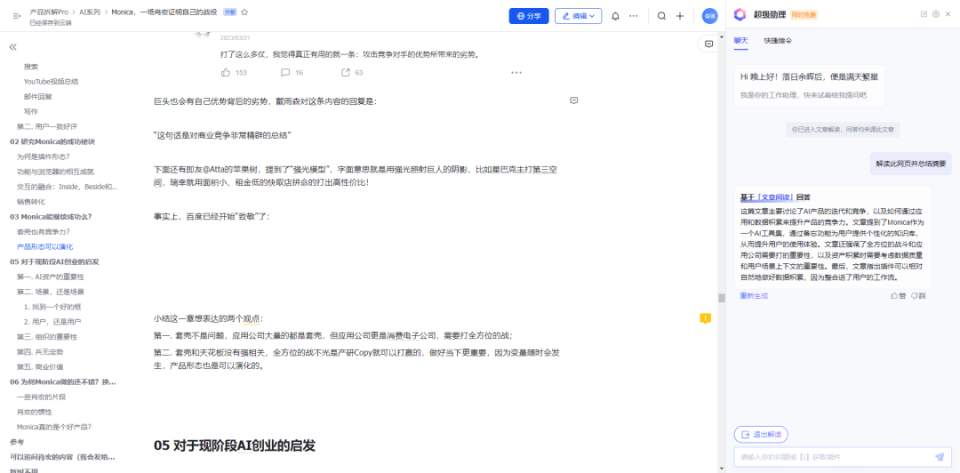Click the 文章阅读 link in the assistant answer
This screenshot has height=473, width=960.
coord(775,197)
